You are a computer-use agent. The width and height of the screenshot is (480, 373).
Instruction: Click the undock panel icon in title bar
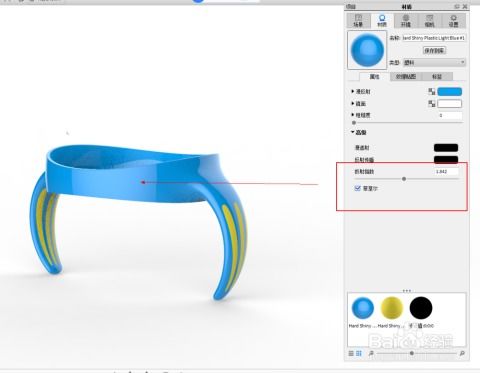point(457,7)
